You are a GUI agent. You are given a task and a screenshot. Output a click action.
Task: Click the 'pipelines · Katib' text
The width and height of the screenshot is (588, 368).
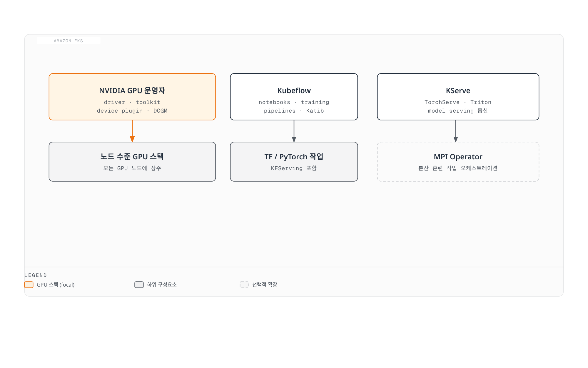294,111
